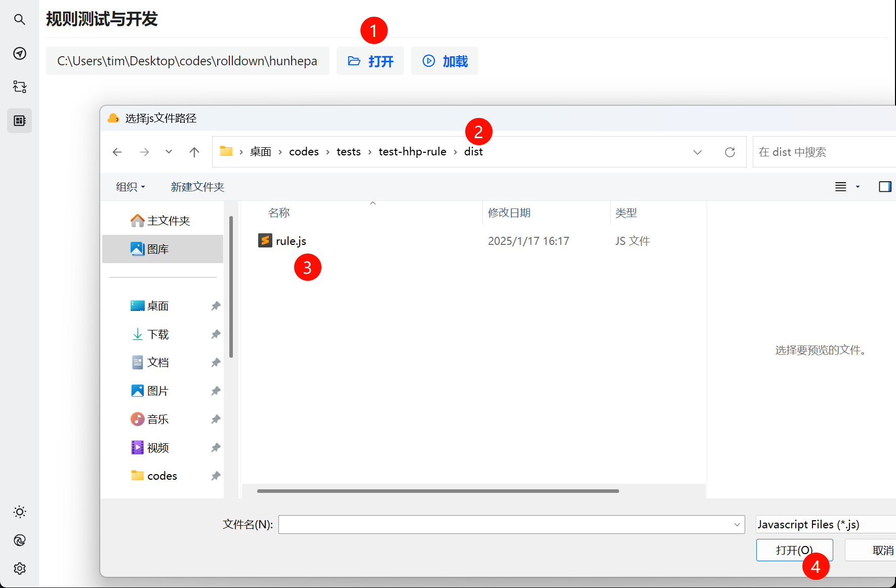896x588 pixels.
Task: Change the view layout icon
Action: [x=840, y=187]
